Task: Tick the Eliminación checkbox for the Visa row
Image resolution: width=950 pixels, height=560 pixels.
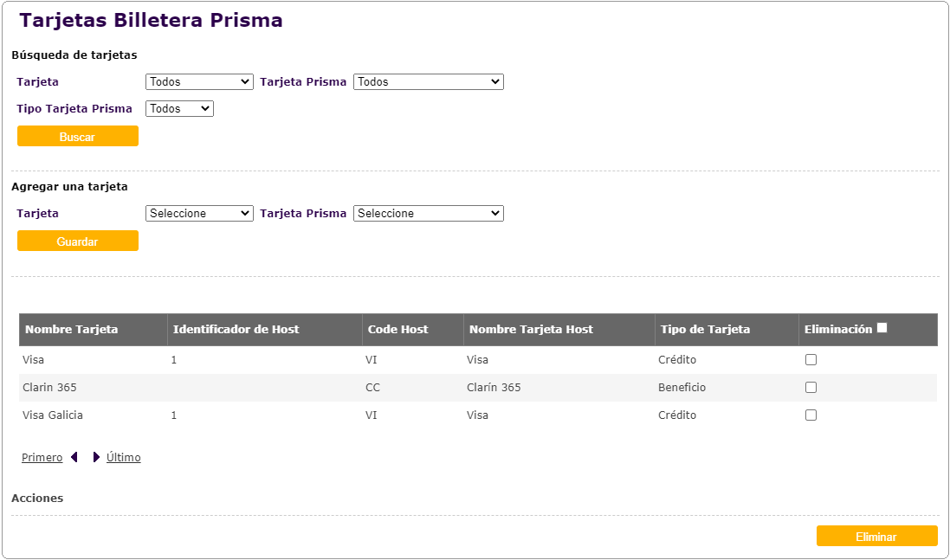Action: pyautogui.click(x=811, y=360)
